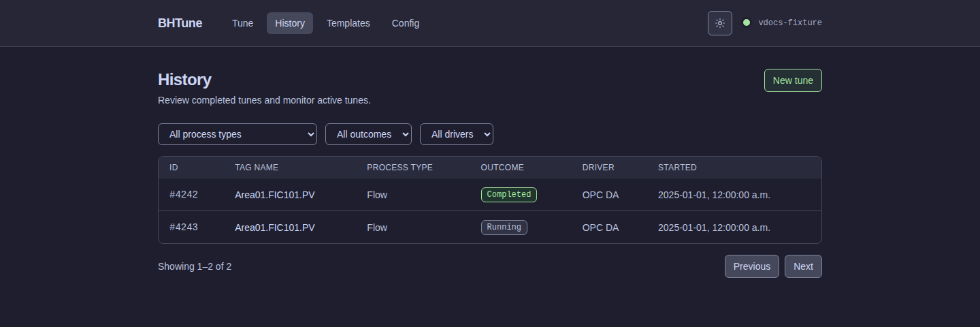Click the TAG NAME column header

pyautogui.click(x=257, y=168)
